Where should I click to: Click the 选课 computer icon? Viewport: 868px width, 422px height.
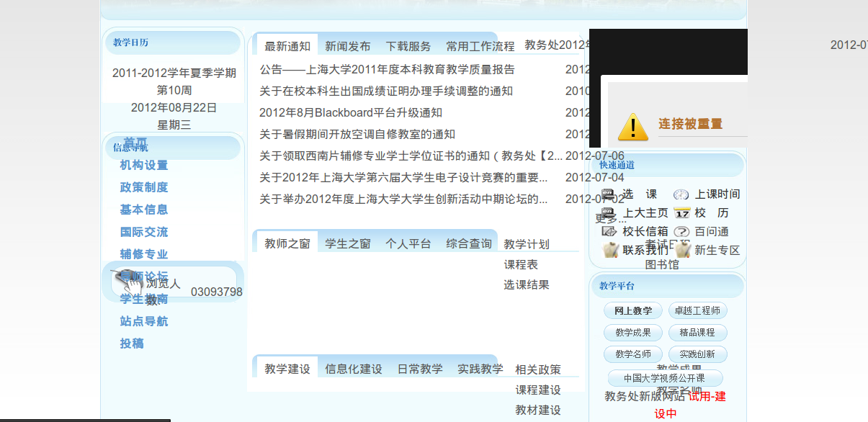pos(609,194)
